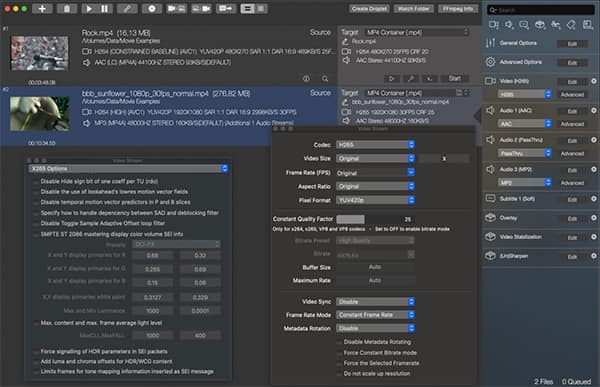This screenshot has height=387, width=600.
Task: Add filter cube icon in sidebar
Action: tap(540, 25)
